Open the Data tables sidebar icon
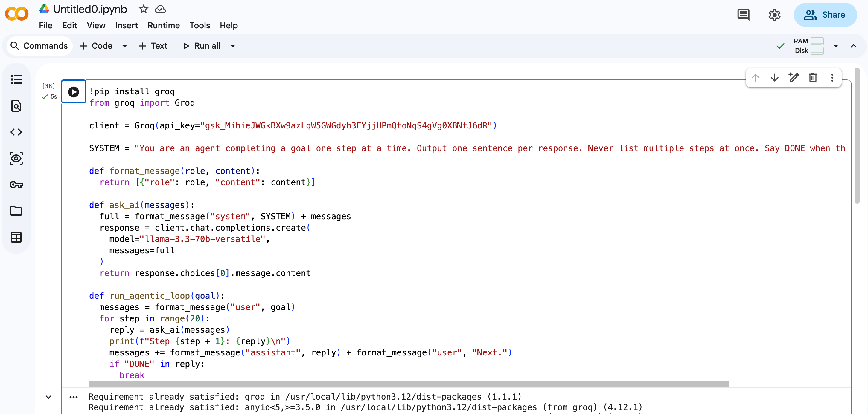The width and height of the screenshot is (868, 414). coord(16,237)
